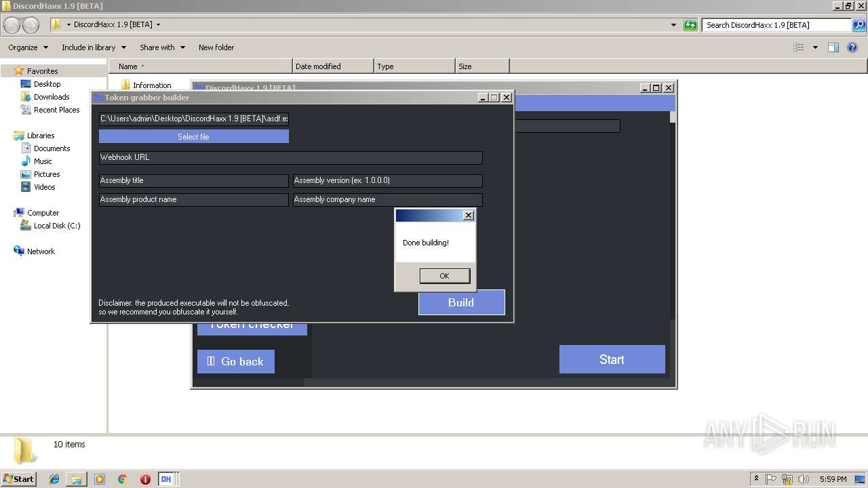Screen dimensions: 868x488
Task: Click the Assembly version field
Action: [387, 180]
